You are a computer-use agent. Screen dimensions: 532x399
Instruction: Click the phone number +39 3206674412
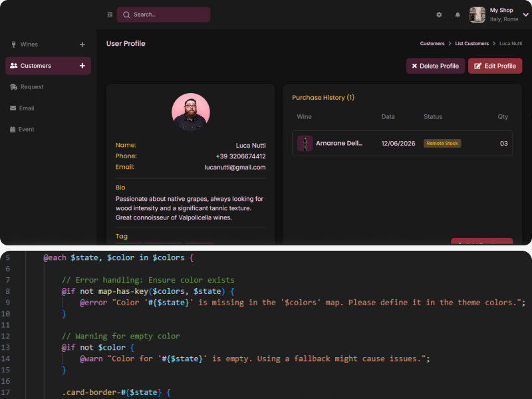point(241,156)
